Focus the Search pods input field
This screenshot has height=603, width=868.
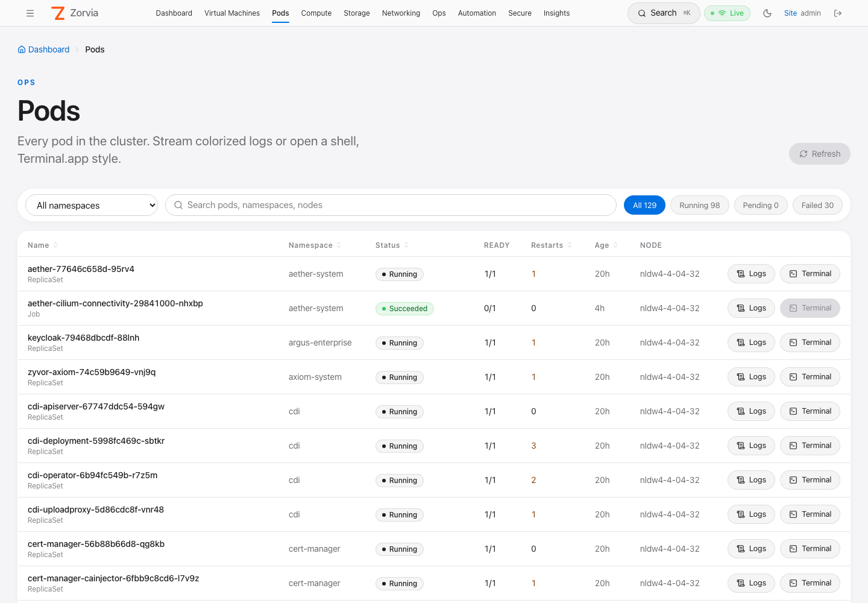coord(391,205)
